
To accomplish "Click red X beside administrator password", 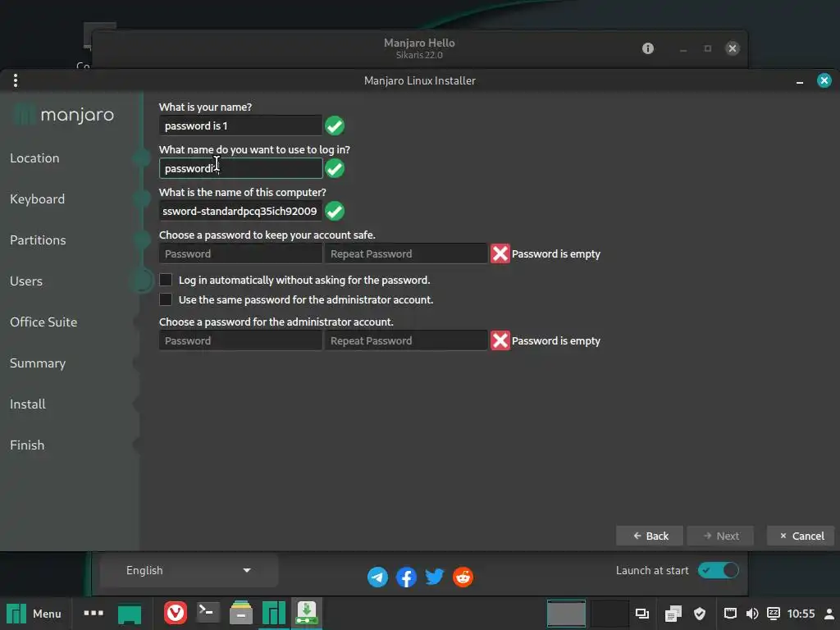I will coord(500,340).
